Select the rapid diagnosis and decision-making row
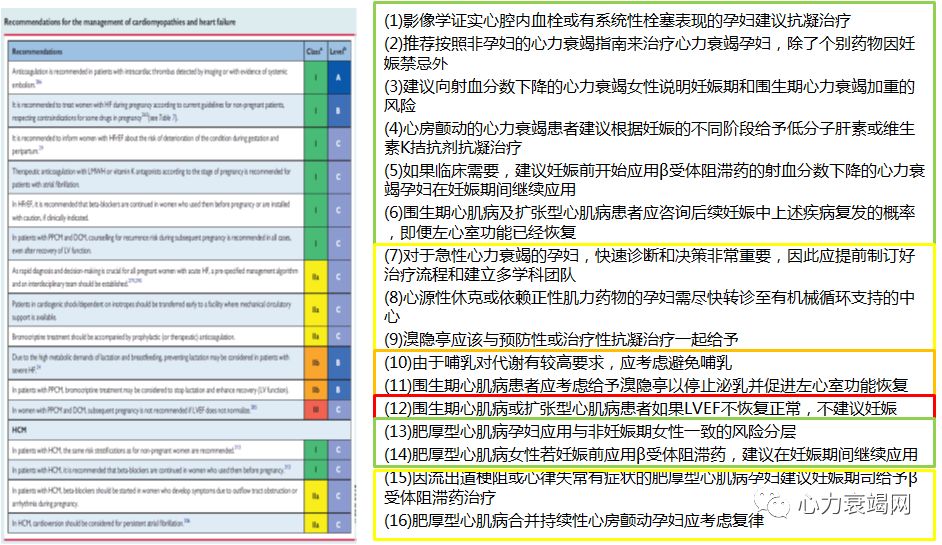 (x=179, y=276)
